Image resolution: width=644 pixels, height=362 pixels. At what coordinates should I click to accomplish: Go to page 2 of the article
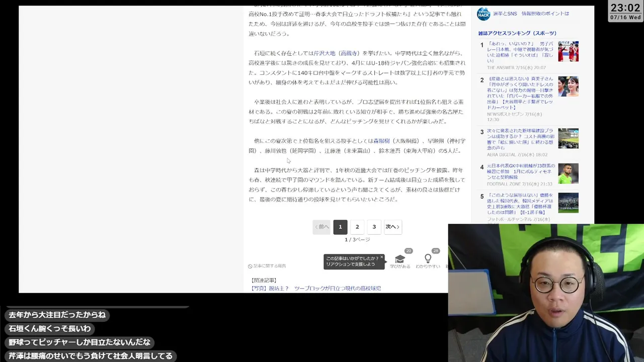pos(357,227)
